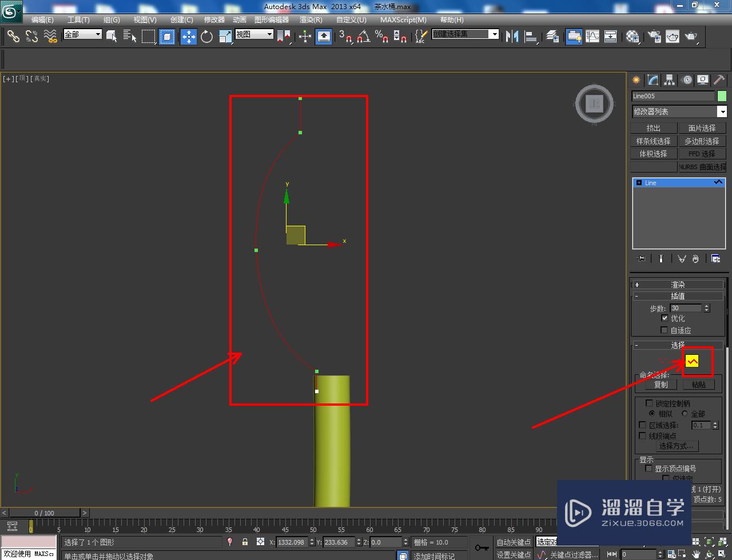732x560 pixels.
Task: Open the Select by Name dialog
Action: click(x=130, y=36)
